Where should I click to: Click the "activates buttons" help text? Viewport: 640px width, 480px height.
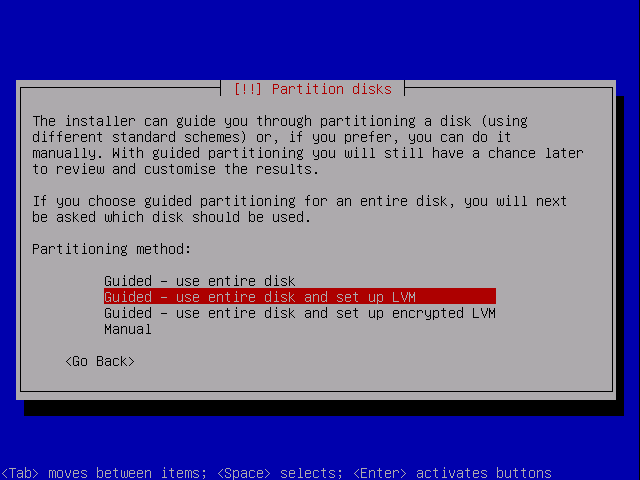[x=484, y=473]
